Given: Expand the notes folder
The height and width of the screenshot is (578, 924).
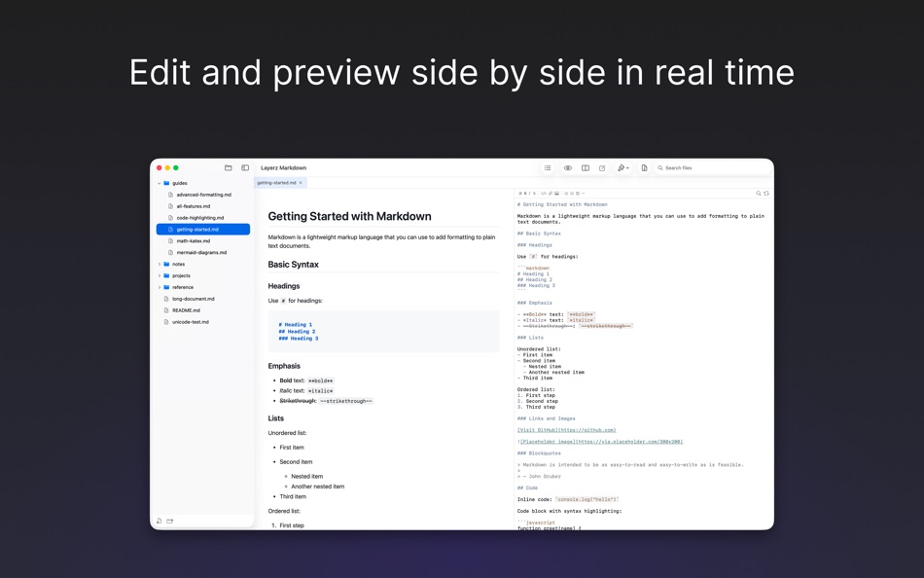Looking at the screenshot, I should coord(160,265).
